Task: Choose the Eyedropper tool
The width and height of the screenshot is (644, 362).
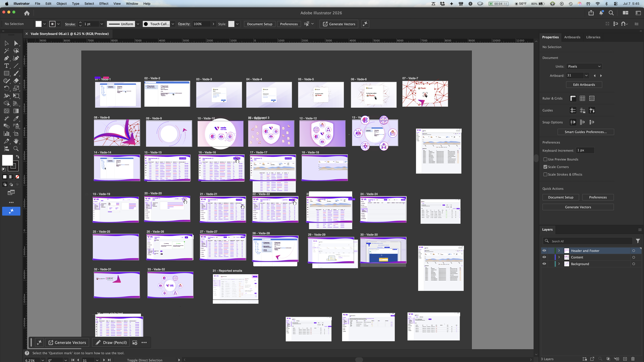Action: [16, 118]
